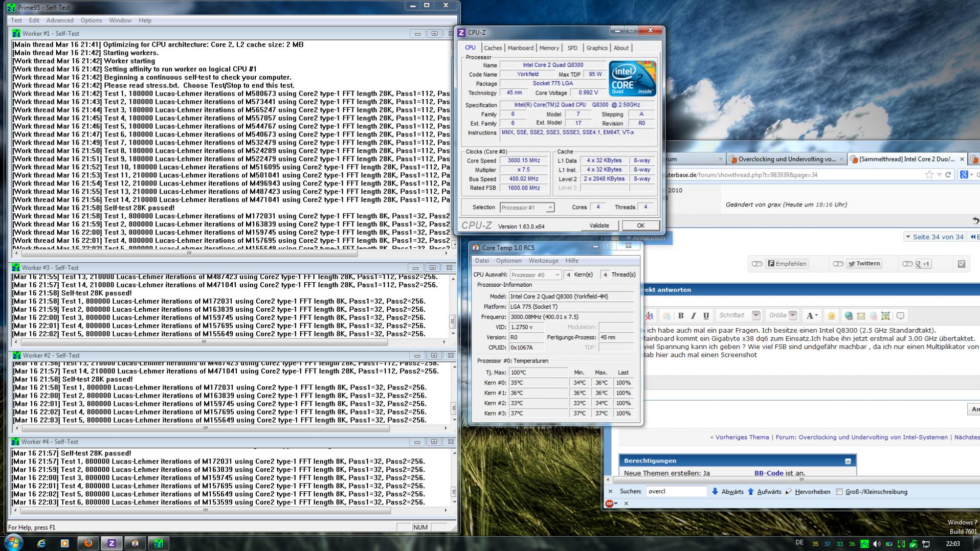Open the Vorheriges Thema link

[x=742, y=438]
